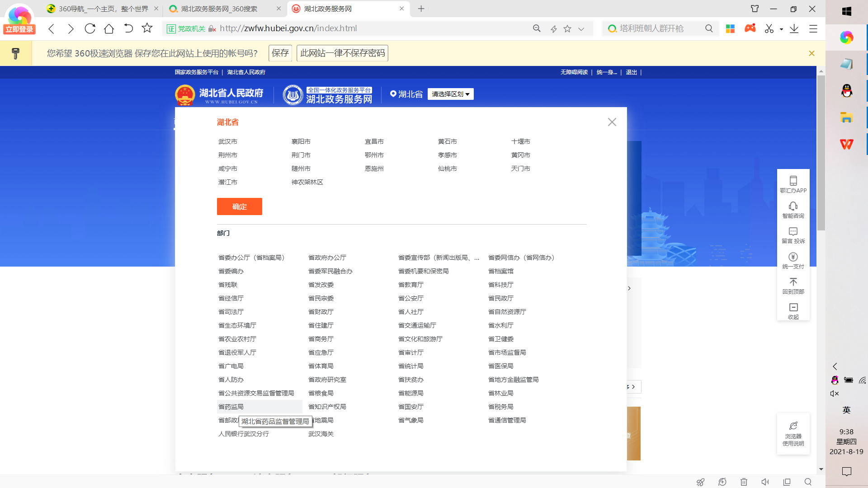
Task: Switch to 湖北政务服务网_360搜索 tab
Action: tap(219, 9)
